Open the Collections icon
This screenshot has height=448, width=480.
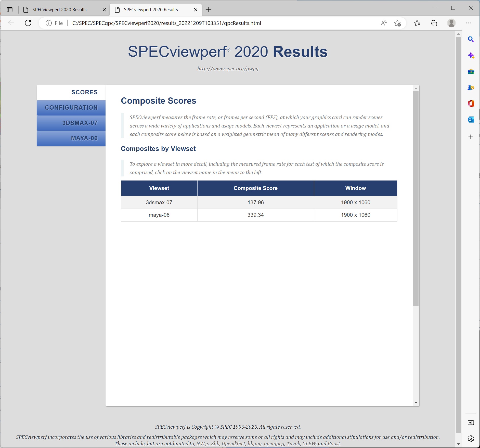click(x=434, y=23)
